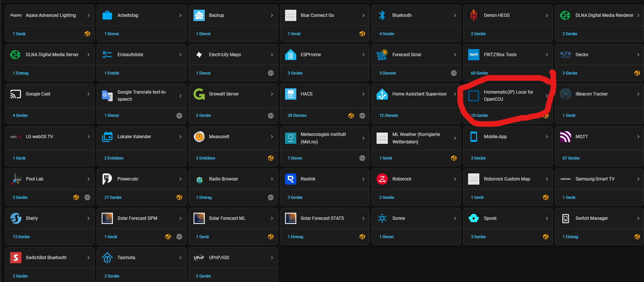
Task: Click the Bluetooth integration icon
Action: pyautogui.click(x=382, y=15)
